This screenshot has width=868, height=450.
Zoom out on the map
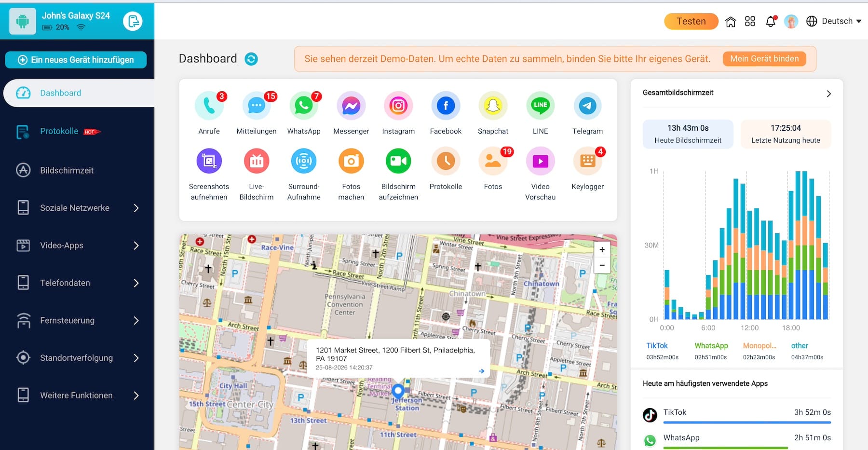(602, 265)
